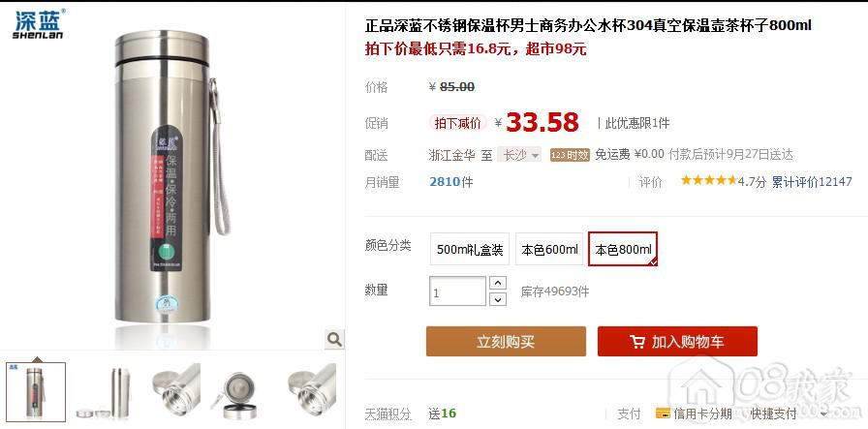868x429 pixels.
Task: Click the credit card installment icon
Action: 663,413
